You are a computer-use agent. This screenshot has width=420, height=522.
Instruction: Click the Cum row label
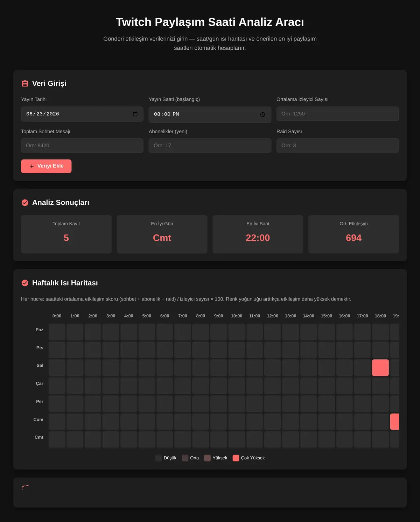(38, 419)
